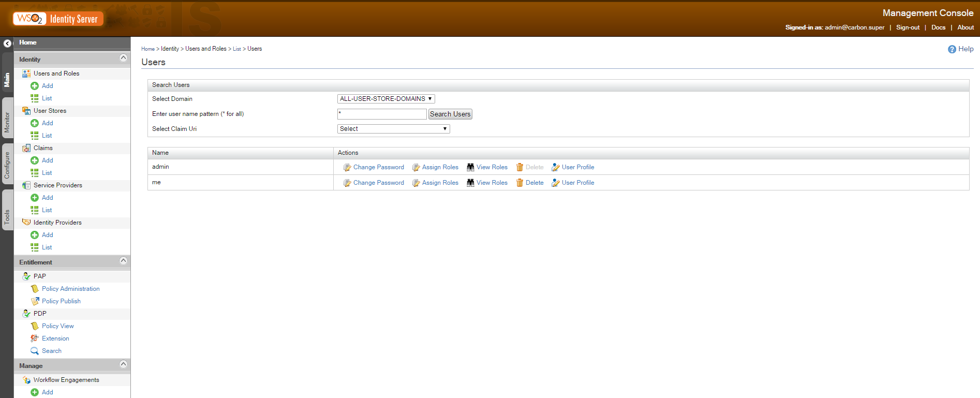
Task: Click the Search Users button
Action: point(450,114)
